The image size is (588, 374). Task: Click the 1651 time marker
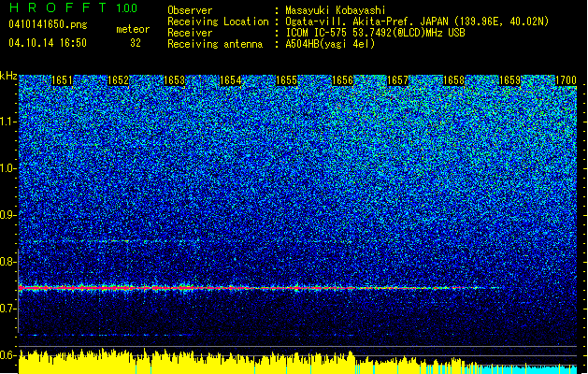pyautogui.click(x=62, y=80)
